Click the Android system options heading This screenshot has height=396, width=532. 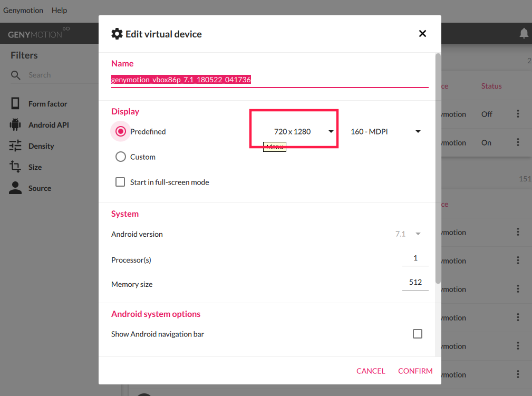156,314
